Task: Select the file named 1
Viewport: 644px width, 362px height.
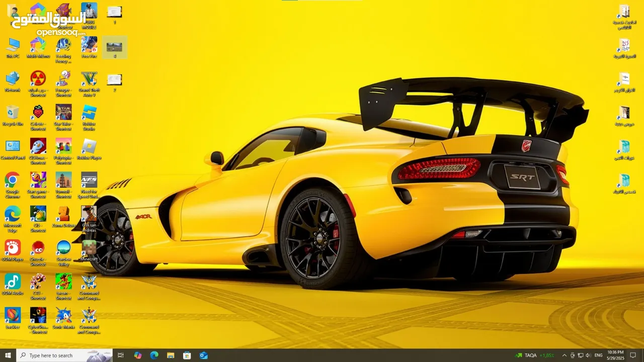Action: (x=115, y=14)
